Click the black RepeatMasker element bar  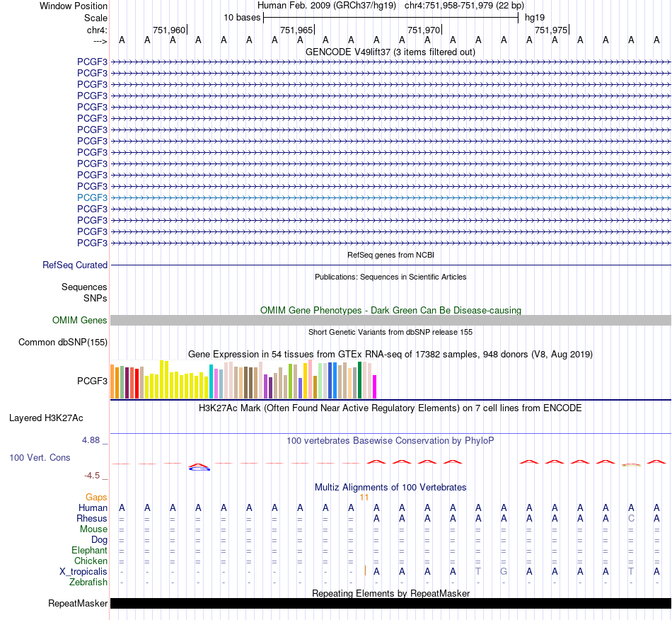point(390,603)
